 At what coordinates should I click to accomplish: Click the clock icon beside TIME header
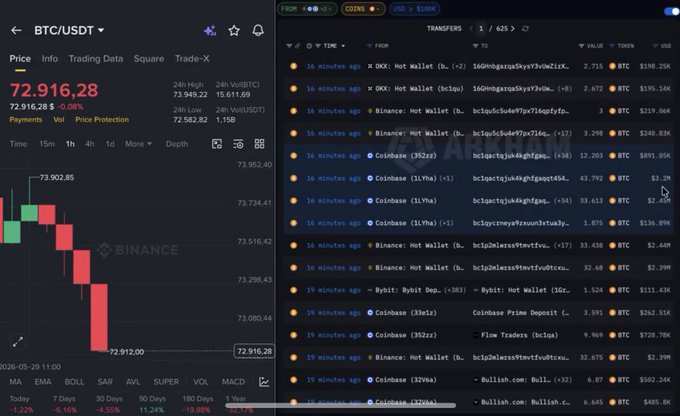(309, 46)
